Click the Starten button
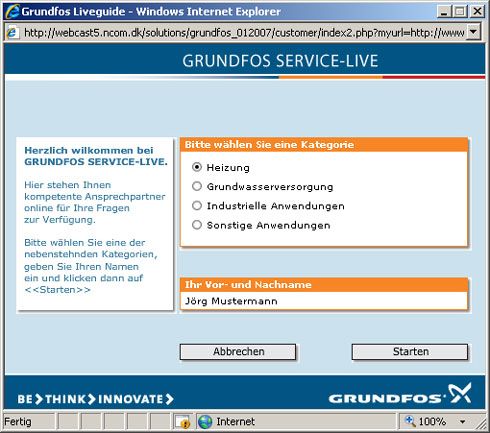The image size is (490, 433). point(410,352)
